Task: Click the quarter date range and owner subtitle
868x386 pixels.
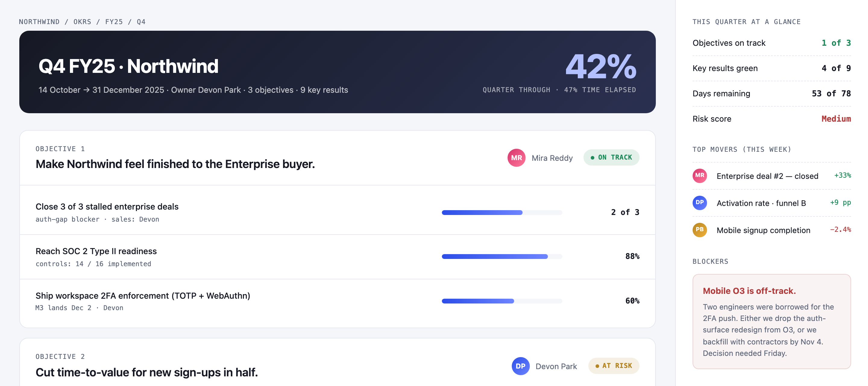Action: (x=193, y=90)
